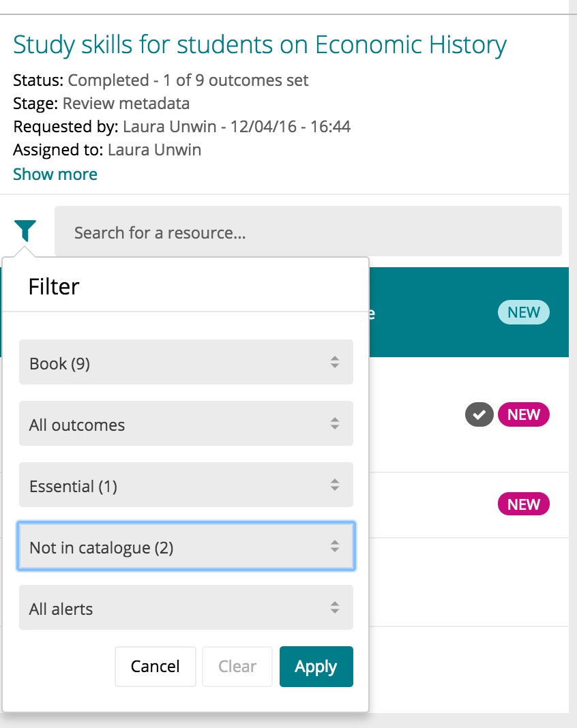Click the pink NEW badge without checkmark

coord(524,504)
